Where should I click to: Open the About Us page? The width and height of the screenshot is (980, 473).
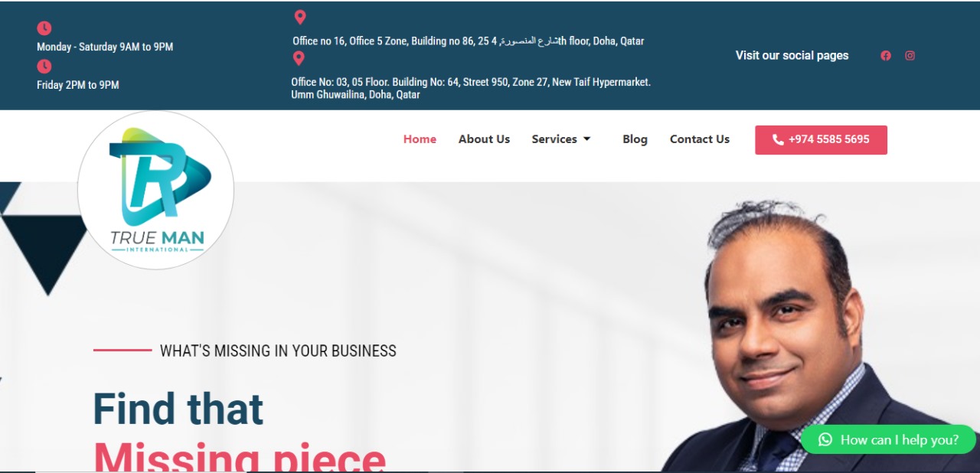[x=484, y=139]
